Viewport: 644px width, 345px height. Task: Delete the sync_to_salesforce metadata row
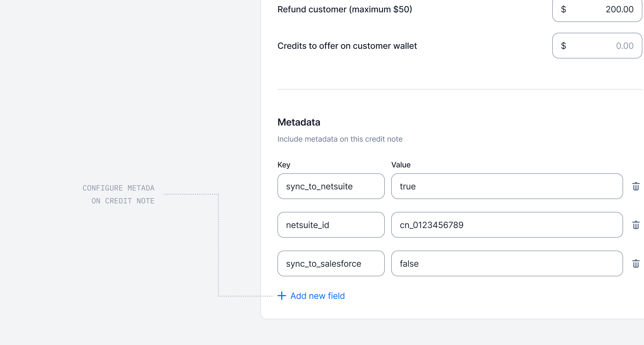(636, 263)
